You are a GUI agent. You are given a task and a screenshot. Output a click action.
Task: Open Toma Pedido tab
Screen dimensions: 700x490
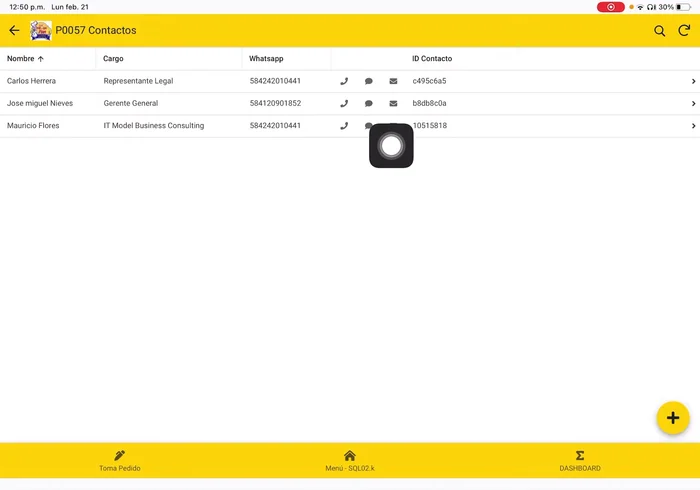pos(120,461)
